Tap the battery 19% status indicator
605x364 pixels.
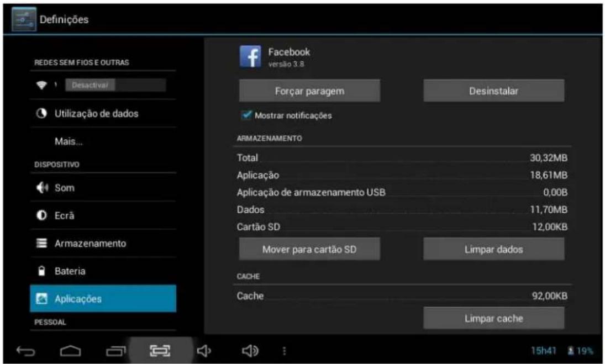tap(581, 351)
